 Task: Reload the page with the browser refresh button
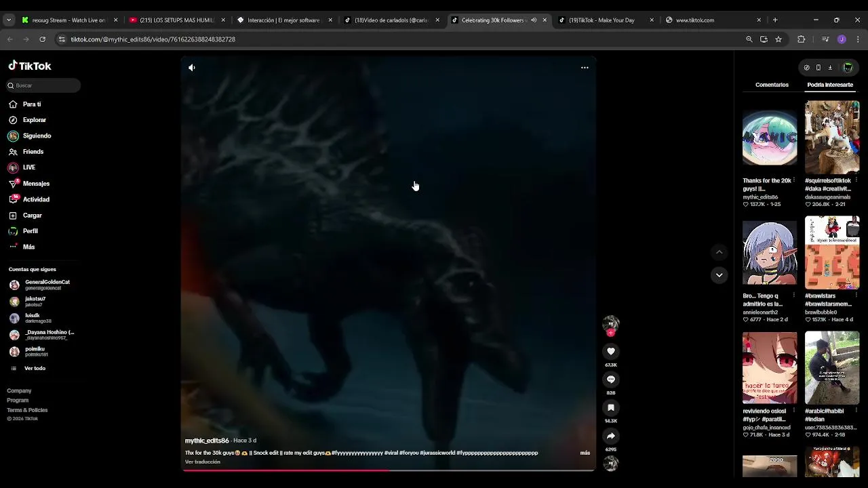tap(42, 39)
